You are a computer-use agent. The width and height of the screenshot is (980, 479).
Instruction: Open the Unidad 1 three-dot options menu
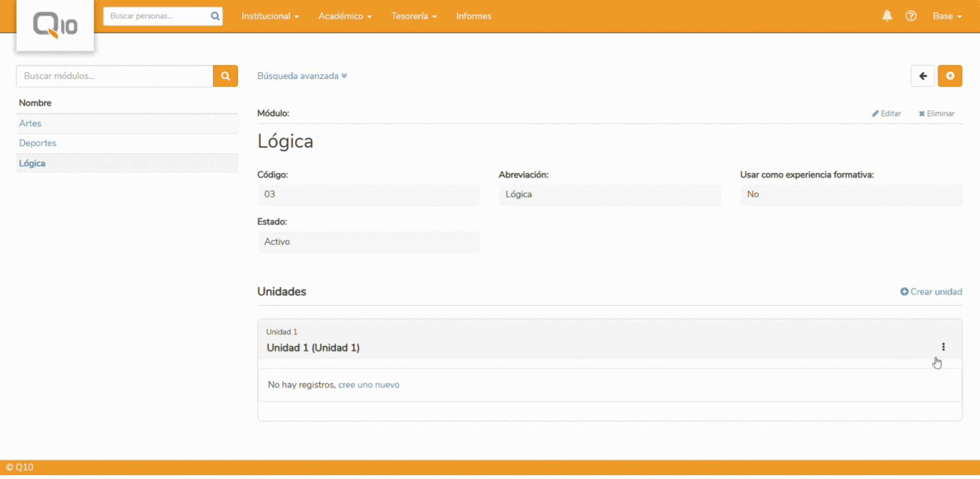click(943, 347)
